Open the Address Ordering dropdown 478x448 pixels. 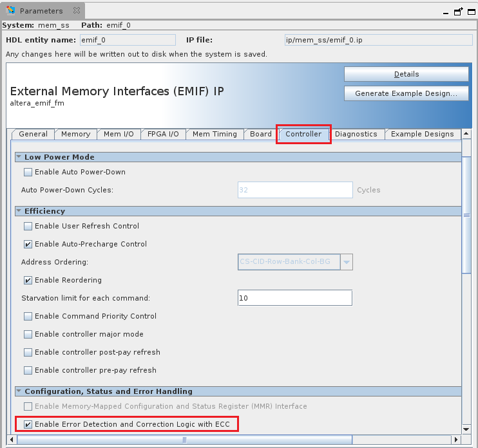tap(347, 262)
